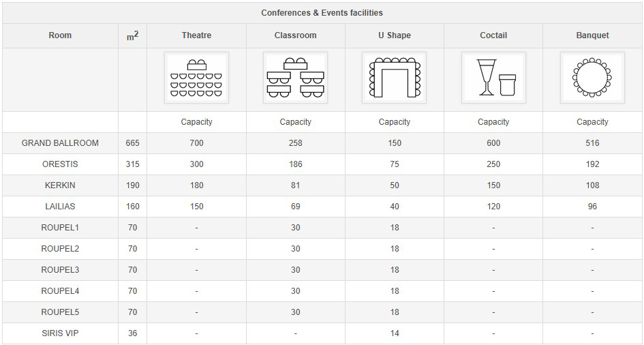Click the U Shape layout icon
Viewport: 644px width, 345px height.
tap(395, 78)
